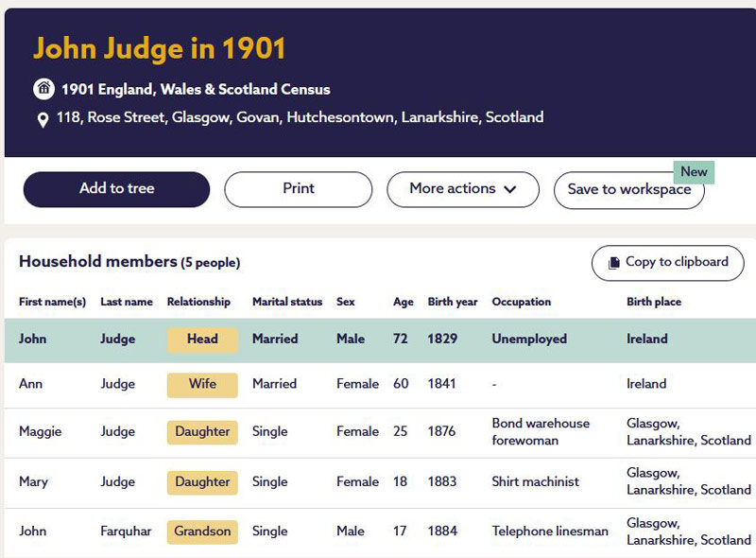
Task: Click the Add to tree button
Action: [117, 189]
